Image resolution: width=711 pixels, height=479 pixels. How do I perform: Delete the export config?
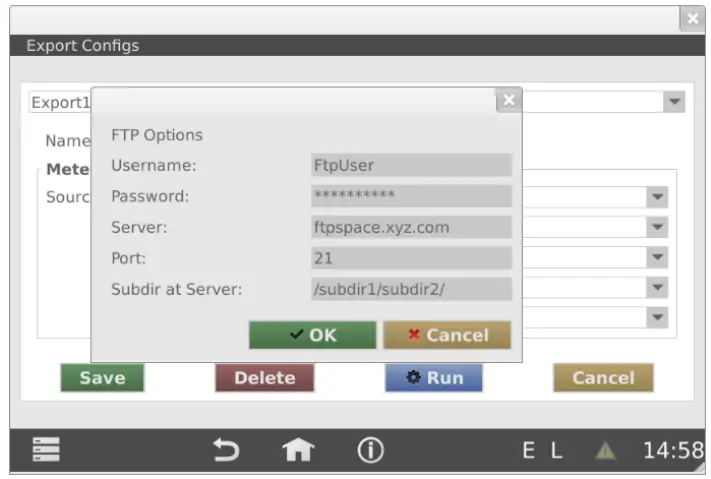[x=265, y=377]
